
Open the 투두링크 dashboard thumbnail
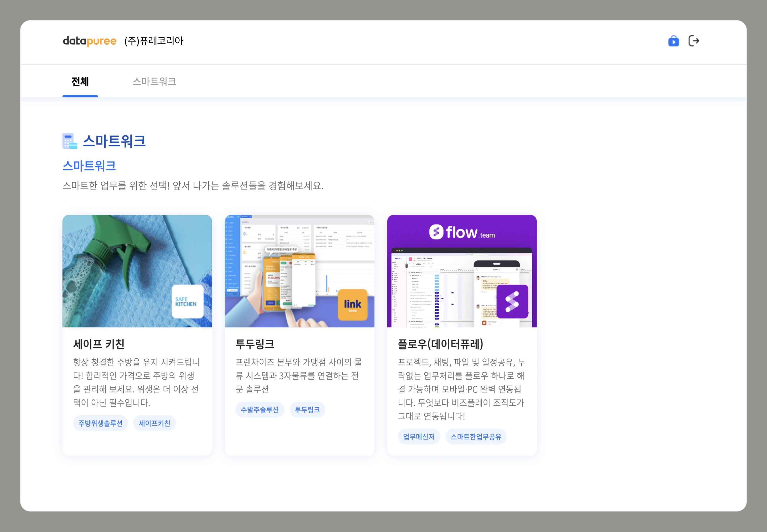tap(299, 271)
